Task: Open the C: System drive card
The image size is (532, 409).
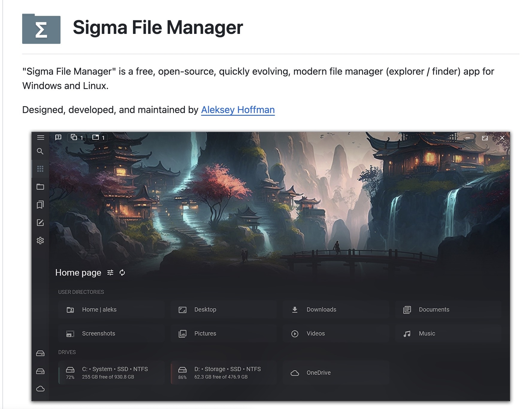Action: (111, 373)
